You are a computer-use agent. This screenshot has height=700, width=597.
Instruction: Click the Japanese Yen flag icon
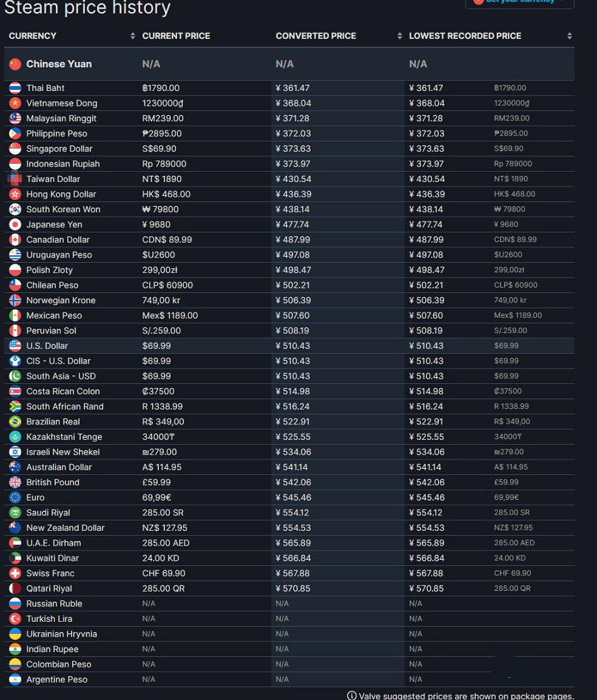click(15, 225)
